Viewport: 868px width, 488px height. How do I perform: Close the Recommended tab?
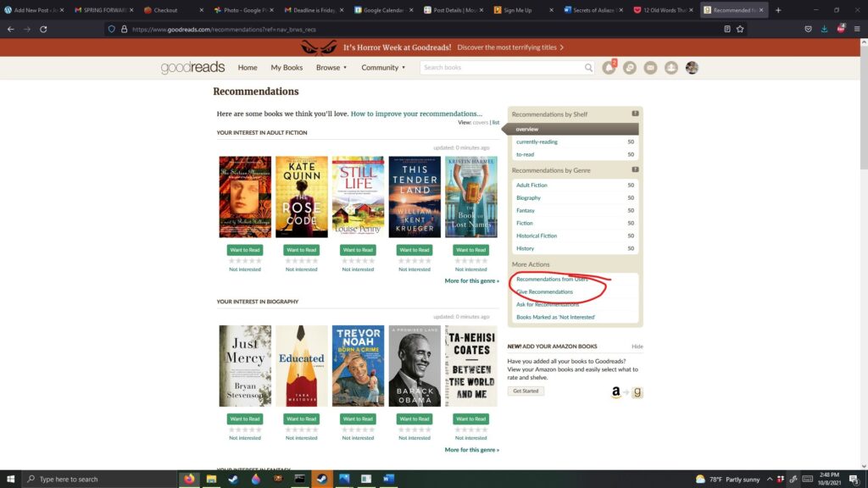tap(761, 10)
